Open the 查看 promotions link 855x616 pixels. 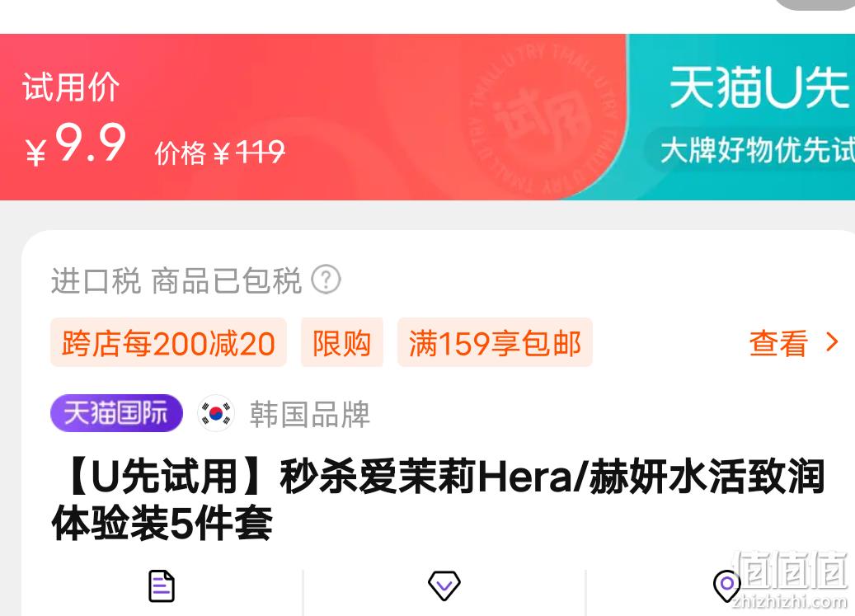point(778,343)
